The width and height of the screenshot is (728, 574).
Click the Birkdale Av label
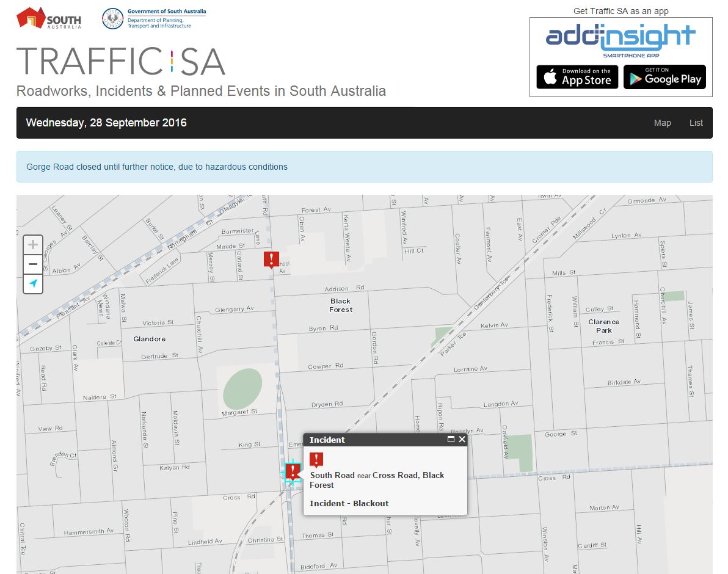tap(624, 382)
